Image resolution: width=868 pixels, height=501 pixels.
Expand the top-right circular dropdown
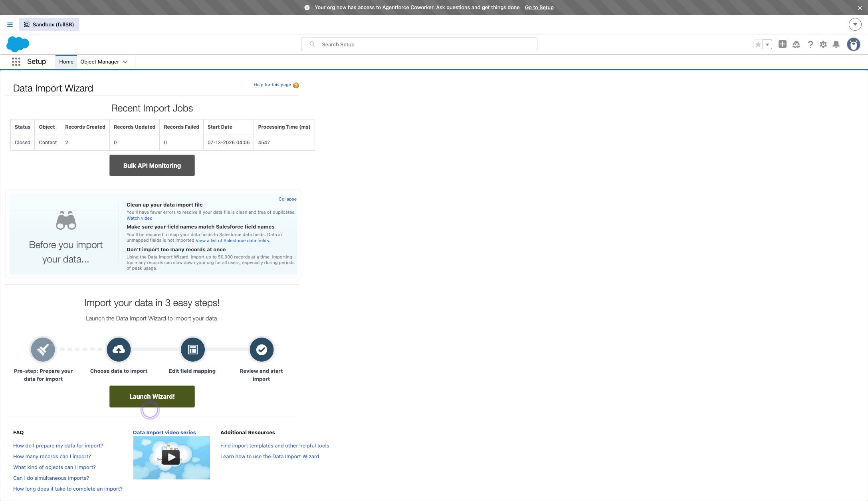(x=855, y=24)
